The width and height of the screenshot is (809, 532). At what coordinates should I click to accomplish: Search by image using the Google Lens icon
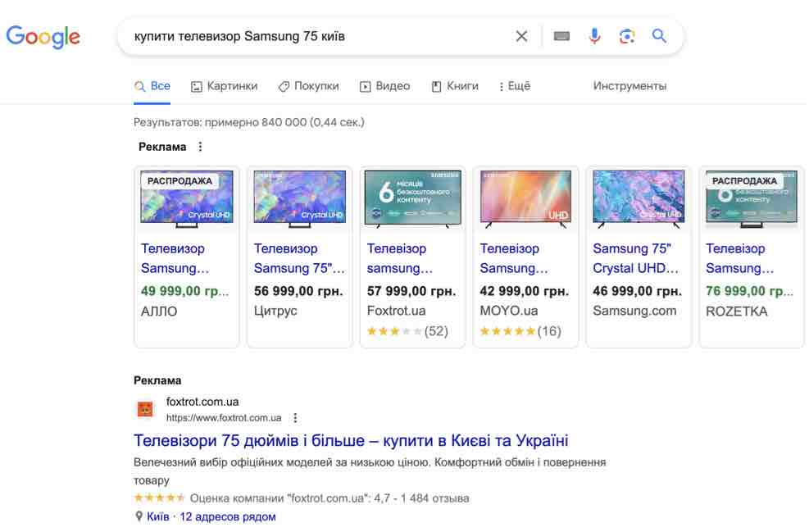pos(626,36)
